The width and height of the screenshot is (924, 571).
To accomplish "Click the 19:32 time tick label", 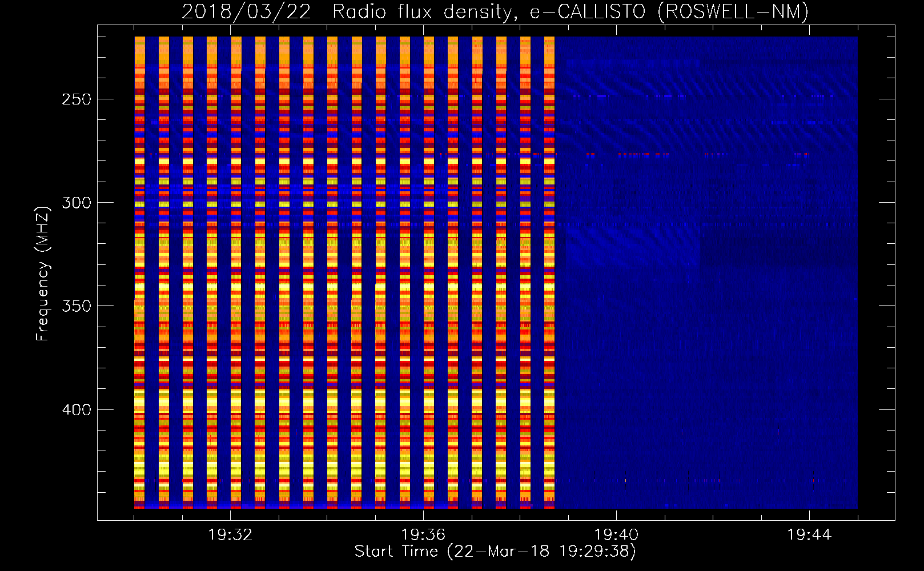I will (230, 535).
